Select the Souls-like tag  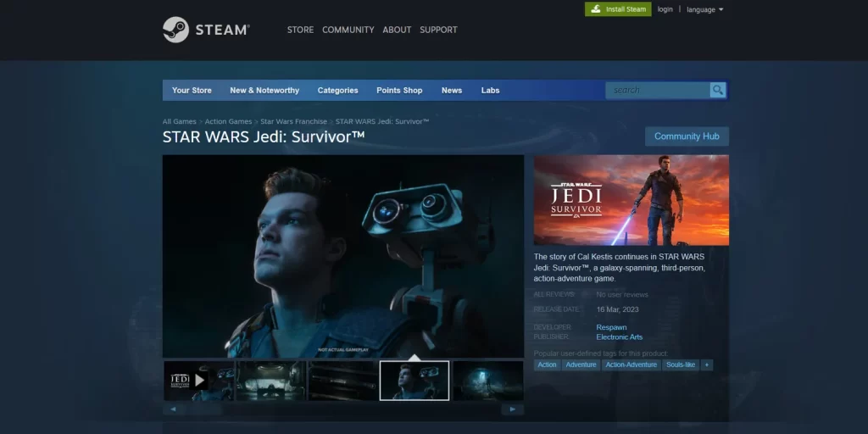681,364
